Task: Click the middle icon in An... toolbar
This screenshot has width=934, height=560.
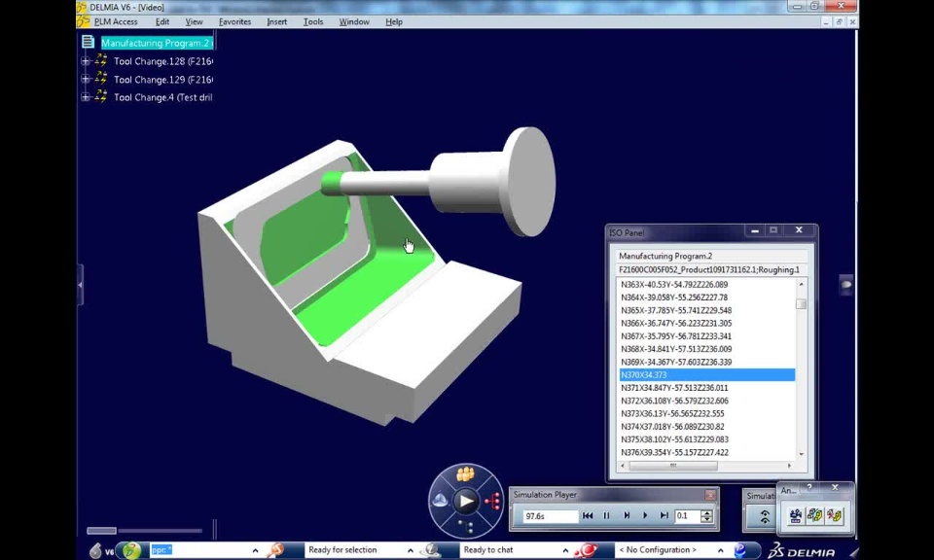Action: (815, 515)
